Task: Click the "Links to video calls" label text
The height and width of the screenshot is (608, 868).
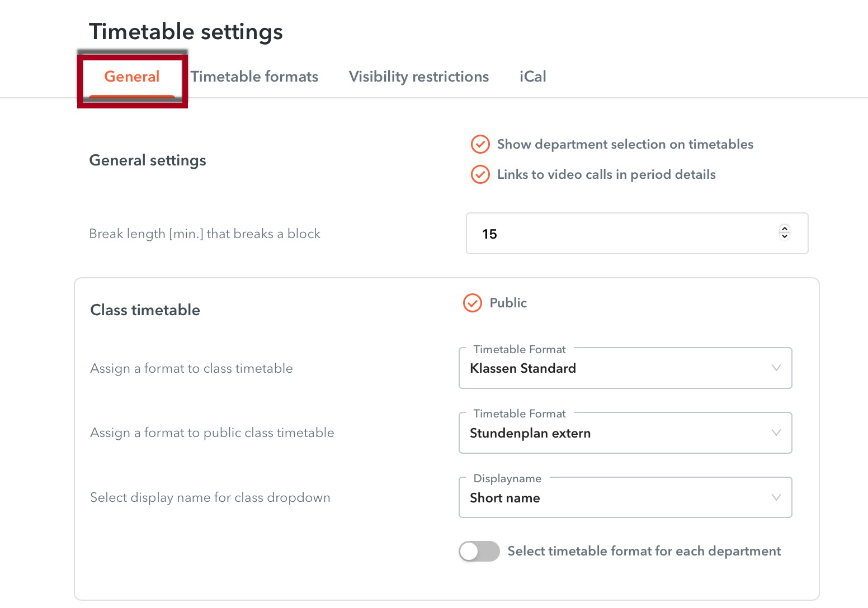Action: tap(606, 174)
